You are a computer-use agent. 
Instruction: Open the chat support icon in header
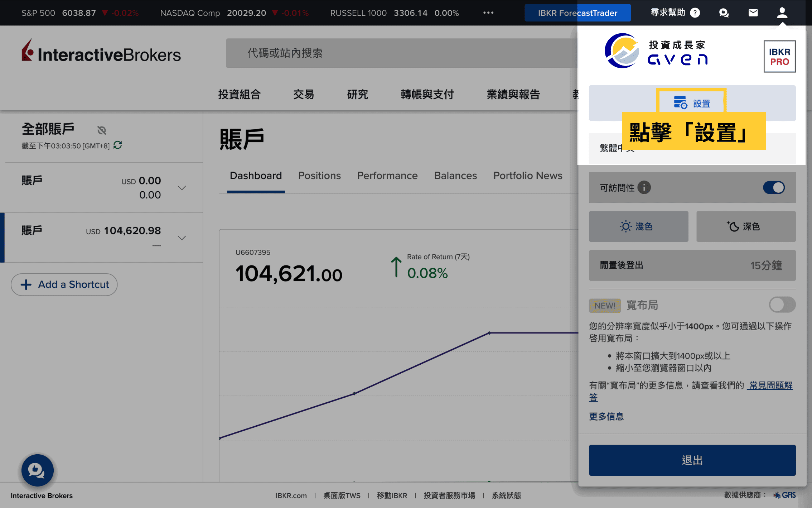coord(724,13)
